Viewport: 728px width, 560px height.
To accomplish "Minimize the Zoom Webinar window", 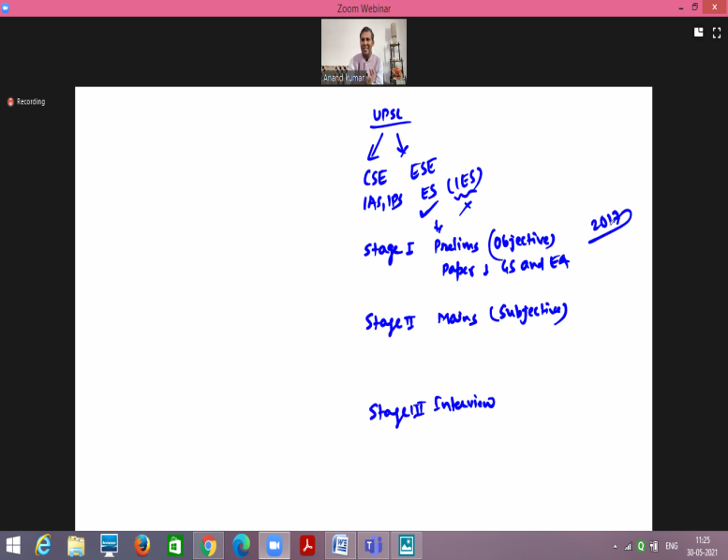I will pyautogui.click(x=680, y=7).
